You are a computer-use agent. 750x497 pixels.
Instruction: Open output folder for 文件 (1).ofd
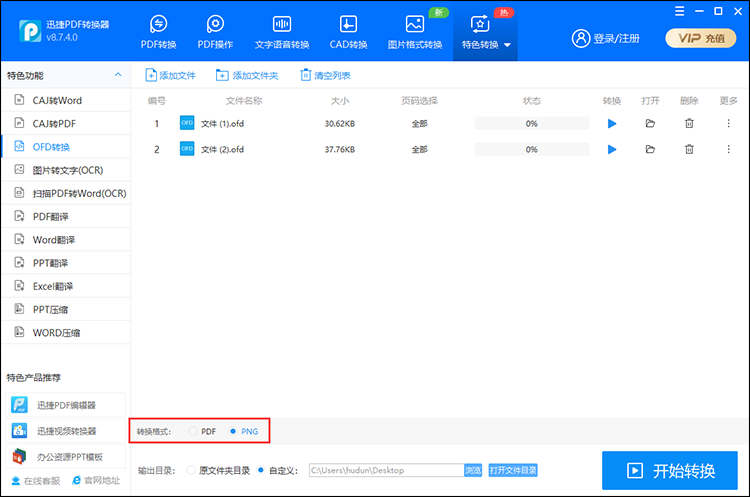tap(650, 123)
